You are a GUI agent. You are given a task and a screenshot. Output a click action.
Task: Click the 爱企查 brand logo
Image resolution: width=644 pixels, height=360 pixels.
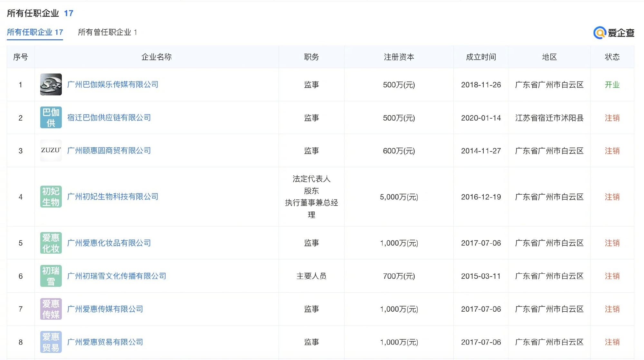coord(614,33)
